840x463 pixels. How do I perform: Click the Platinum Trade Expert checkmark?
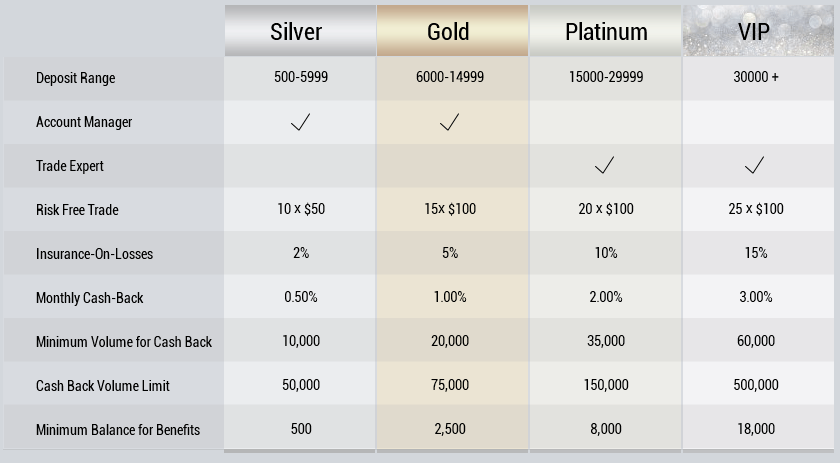coord(605,165)
